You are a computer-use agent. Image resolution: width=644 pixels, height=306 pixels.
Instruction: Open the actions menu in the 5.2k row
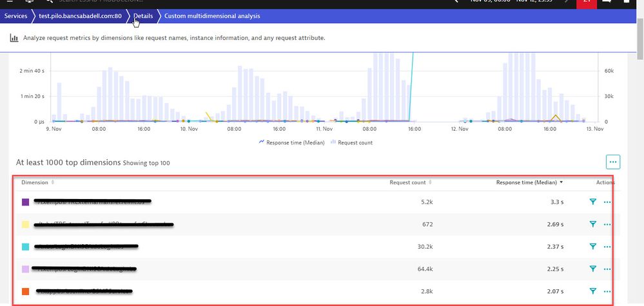607,202
